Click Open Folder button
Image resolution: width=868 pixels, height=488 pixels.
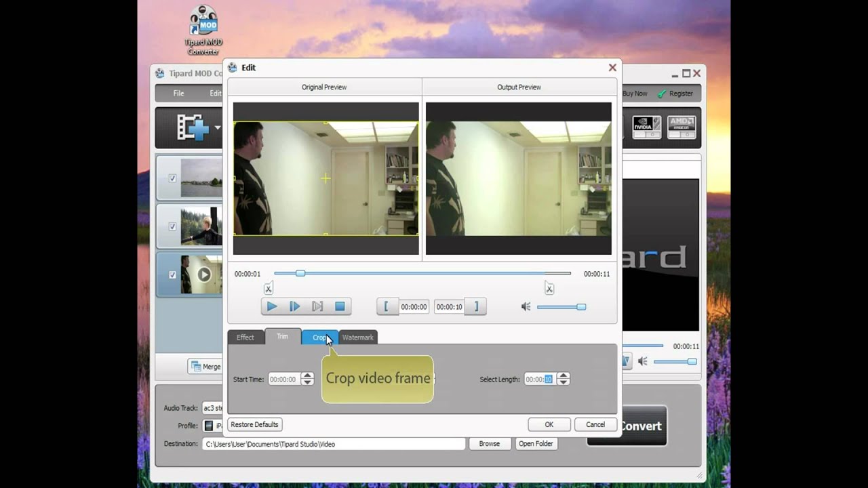[536, 444]
